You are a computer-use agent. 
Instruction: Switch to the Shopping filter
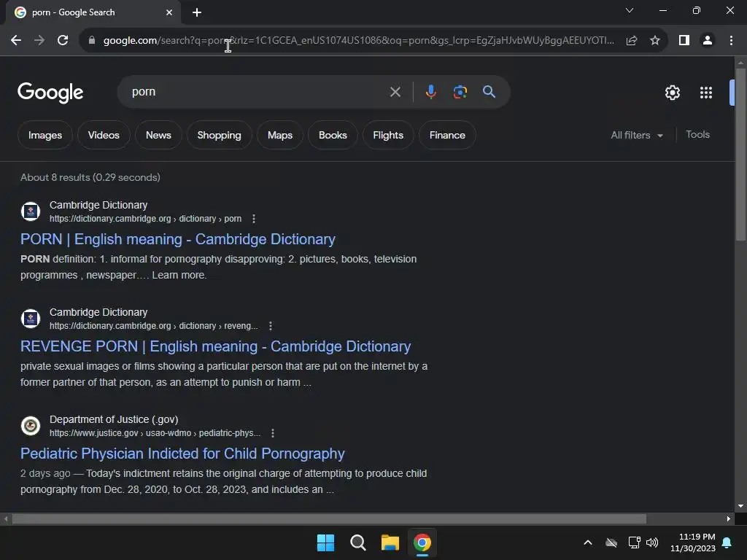point(219,135)
